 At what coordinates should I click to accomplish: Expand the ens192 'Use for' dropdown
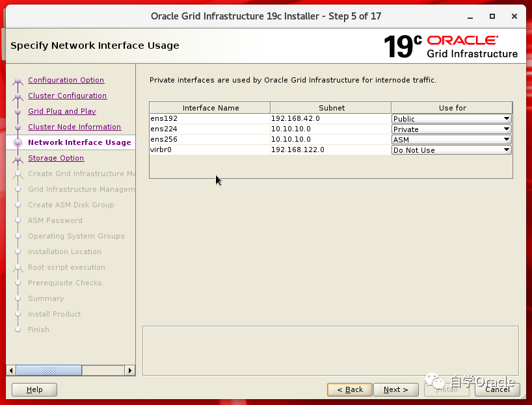pyautogui.click(x=451, y=119)
